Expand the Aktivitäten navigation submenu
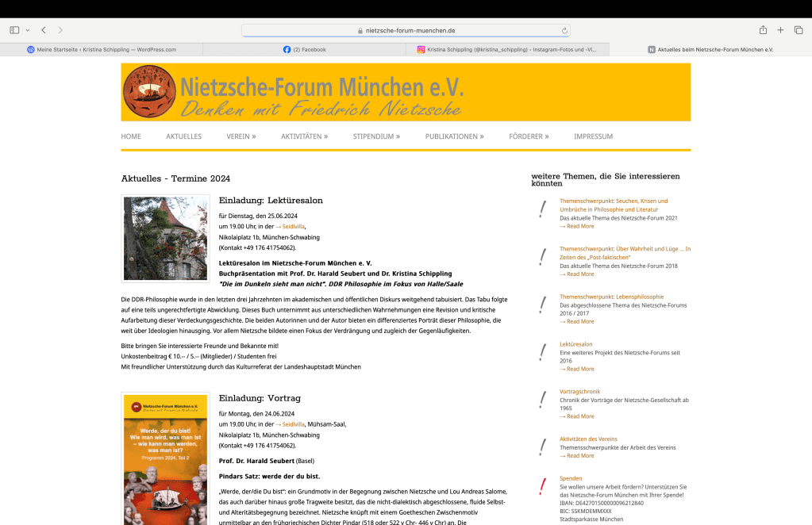 [x=304, y=136]
